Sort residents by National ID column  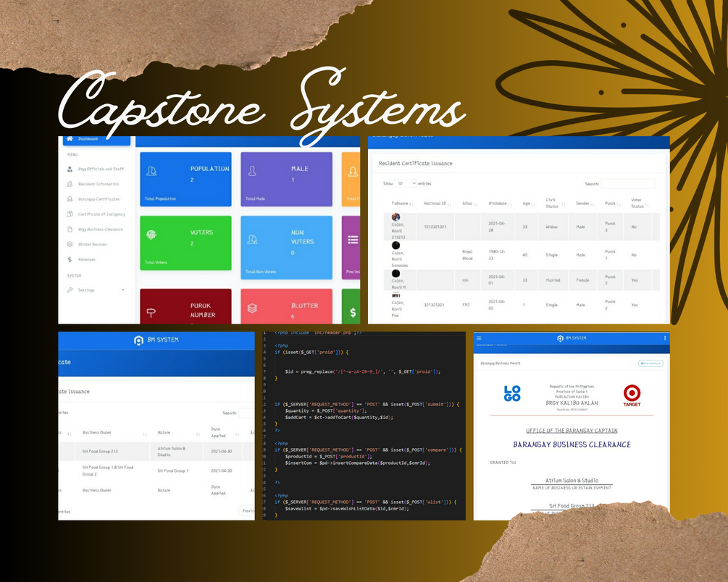tap(438, 203)
